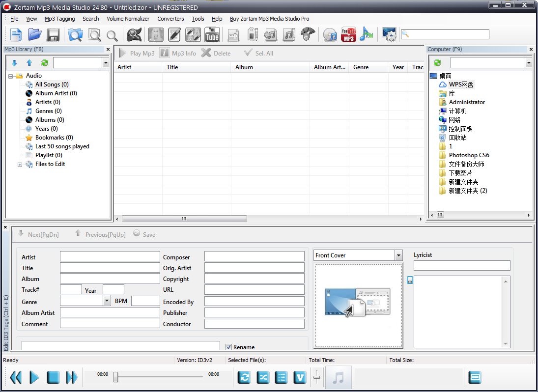
Task: Click the small lyrics browse button
Action: pos(410,280)
